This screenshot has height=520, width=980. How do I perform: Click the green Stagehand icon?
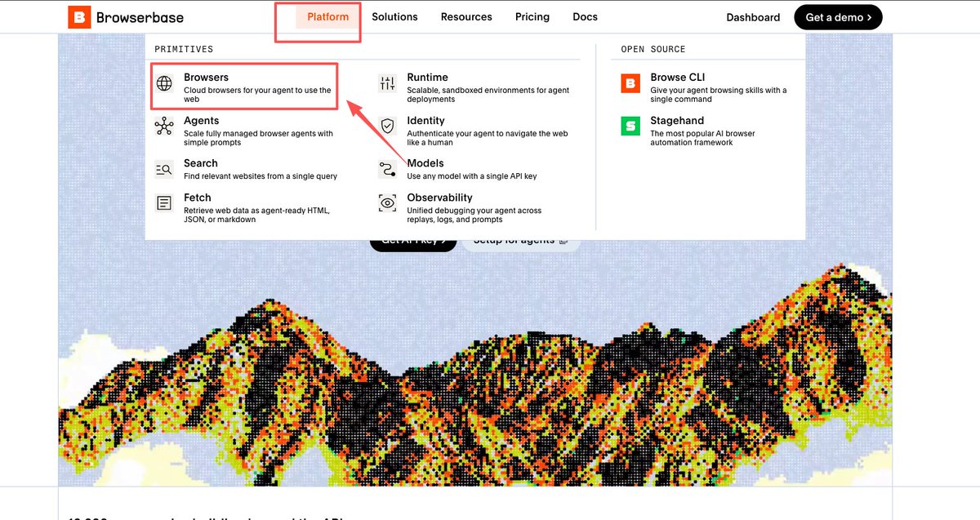pos(630,126)
